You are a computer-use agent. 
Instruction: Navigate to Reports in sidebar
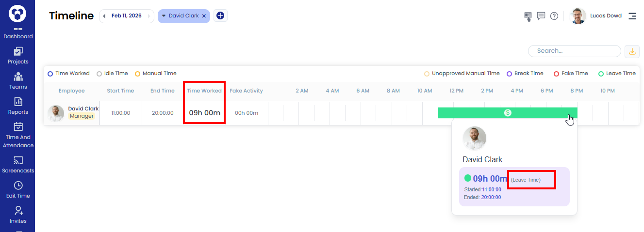18,106
